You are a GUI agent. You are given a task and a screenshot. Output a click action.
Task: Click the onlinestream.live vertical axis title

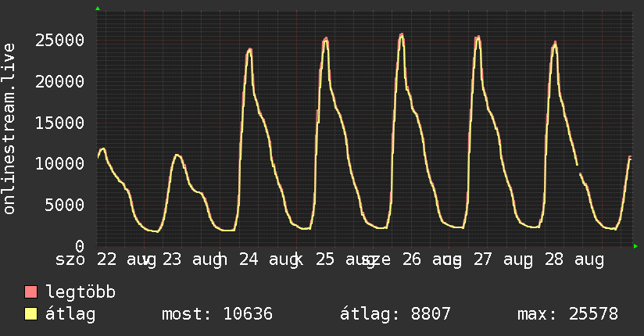coord(9,129)
